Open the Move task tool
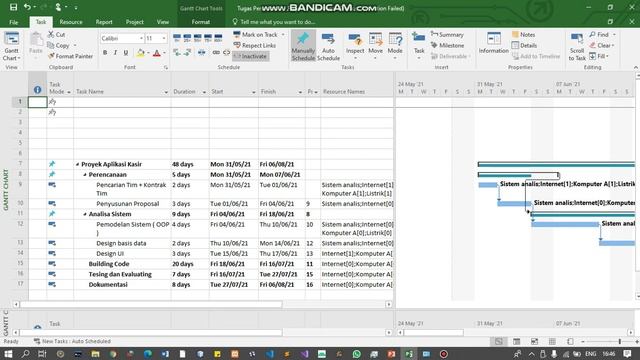The image size is (640, 360). click(375, 45)
